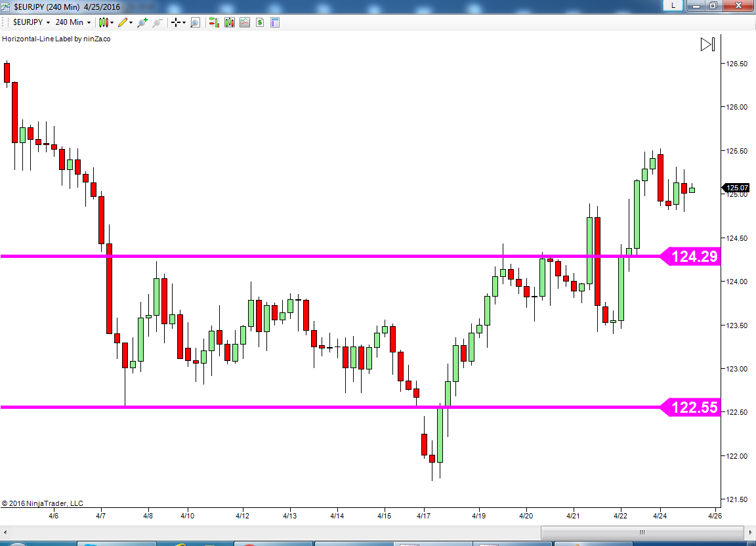Viewport: 756px width, 546px height.
Task: Select the 124.29 horizontal line label
Action: pyautogui.click(x=690, y=256)
